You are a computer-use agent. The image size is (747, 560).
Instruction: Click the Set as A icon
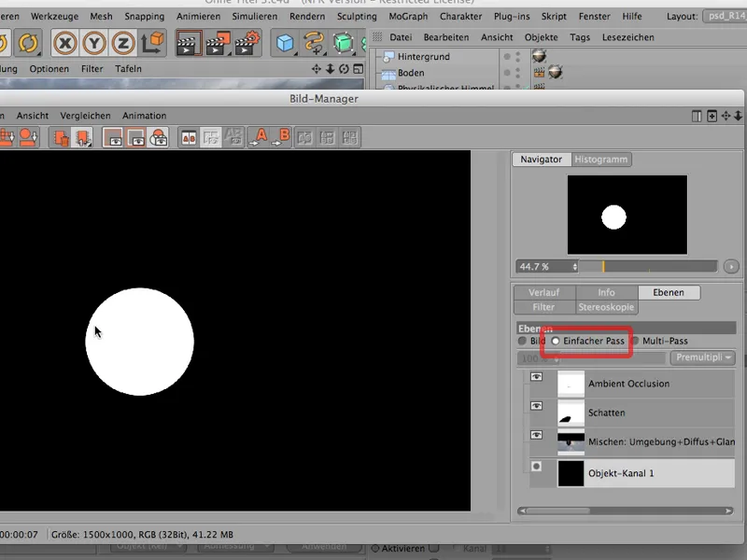coord(259,137)
